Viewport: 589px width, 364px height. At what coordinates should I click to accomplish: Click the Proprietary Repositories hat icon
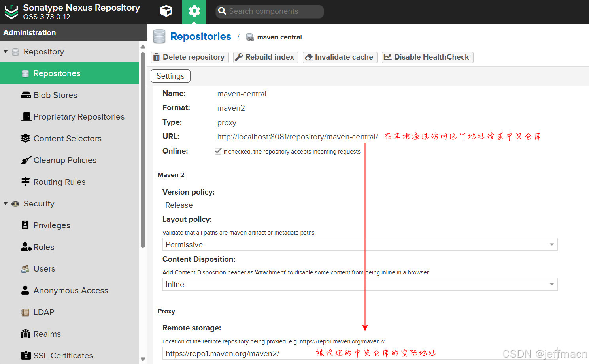click(x=26, y=116)
